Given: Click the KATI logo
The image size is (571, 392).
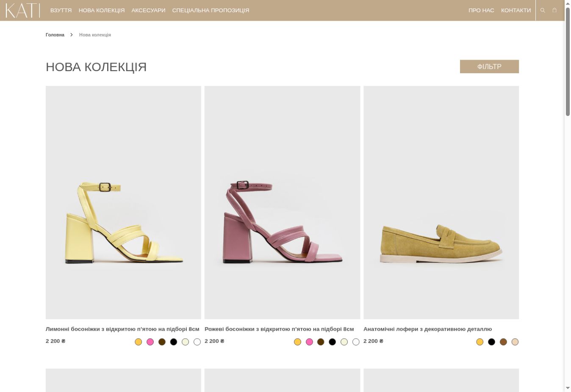Looking at the screenshot, I should (x=23, y=11).
